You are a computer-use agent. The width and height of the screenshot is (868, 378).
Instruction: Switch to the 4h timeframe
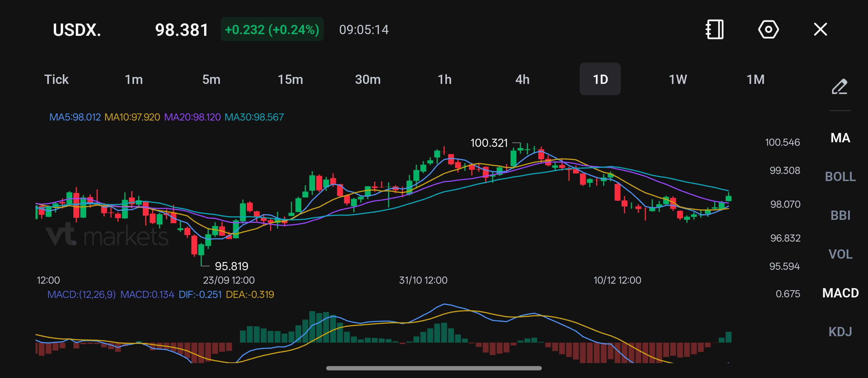522,80
